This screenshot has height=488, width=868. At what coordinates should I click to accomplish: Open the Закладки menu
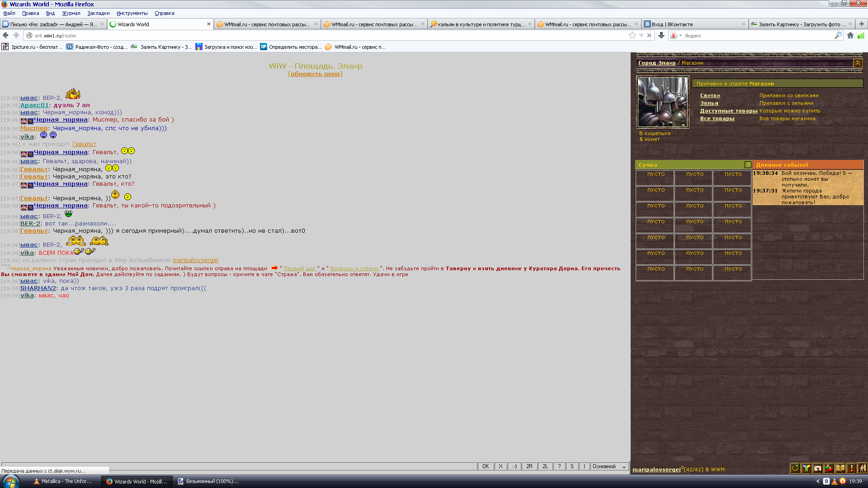(98, 13)
